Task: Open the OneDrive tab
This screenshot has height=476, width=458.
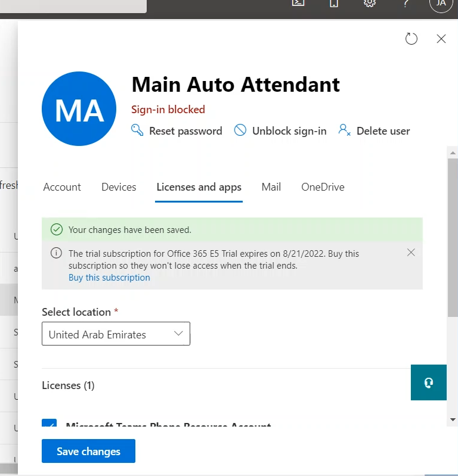Action: pos(323,187)
